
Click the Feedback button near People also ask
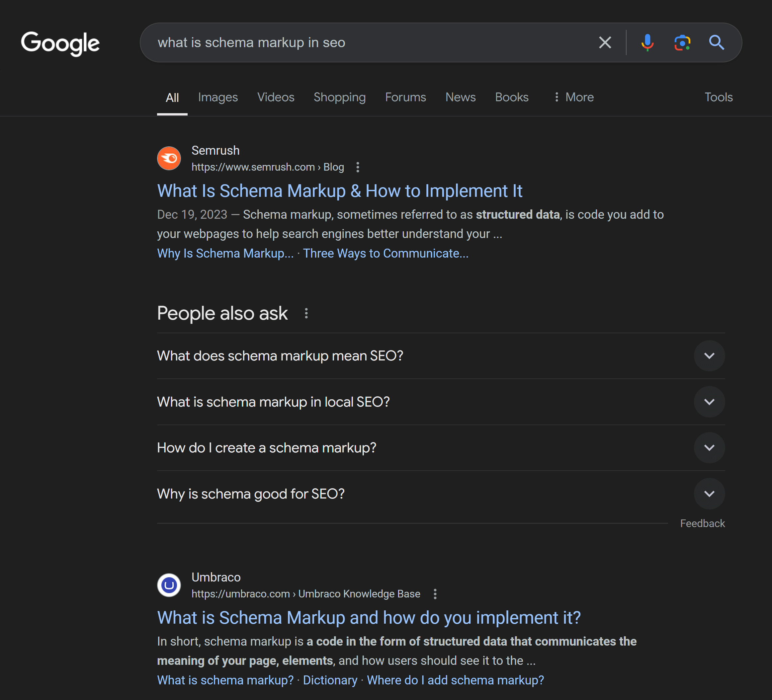(x=703, y=523)
